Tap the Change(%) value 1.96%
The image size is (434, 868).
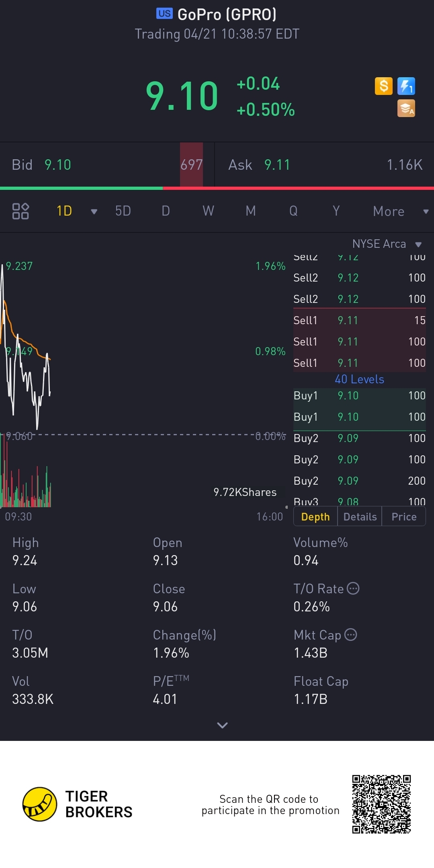pyautogui.click(x=171, y=653)
